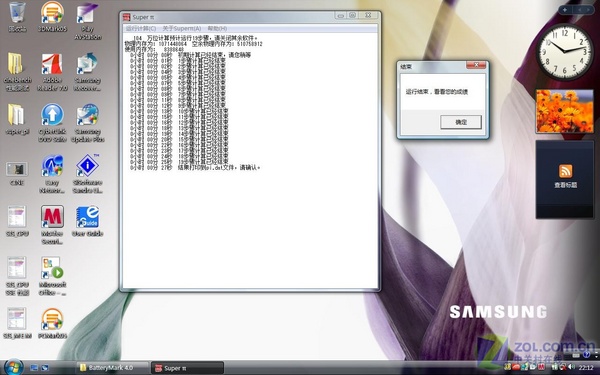Click the slideshow flower photo gadget

(x=564, y=111)
